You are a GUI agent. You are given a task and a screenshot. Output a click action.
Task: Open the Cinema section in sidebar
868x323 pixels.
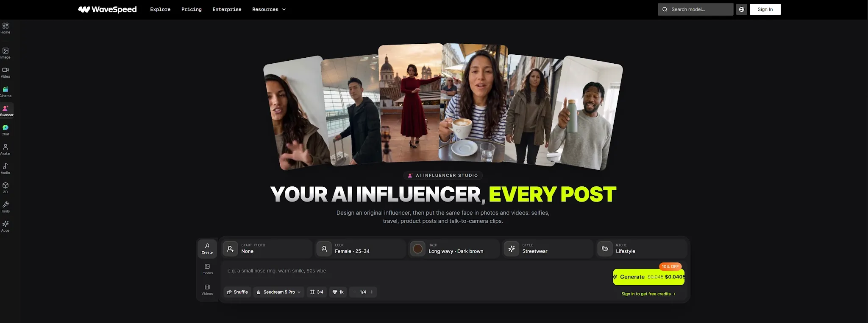coord(6,92)
